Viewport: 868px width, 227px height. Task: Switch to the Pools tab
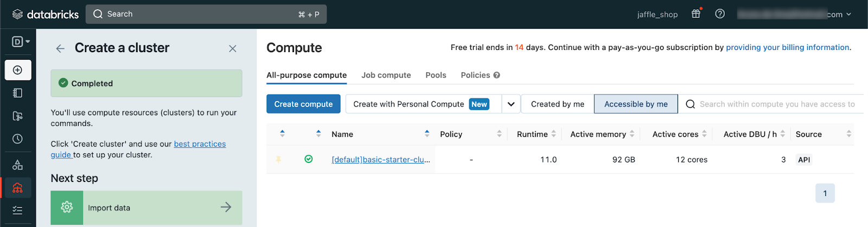[436, 75]
